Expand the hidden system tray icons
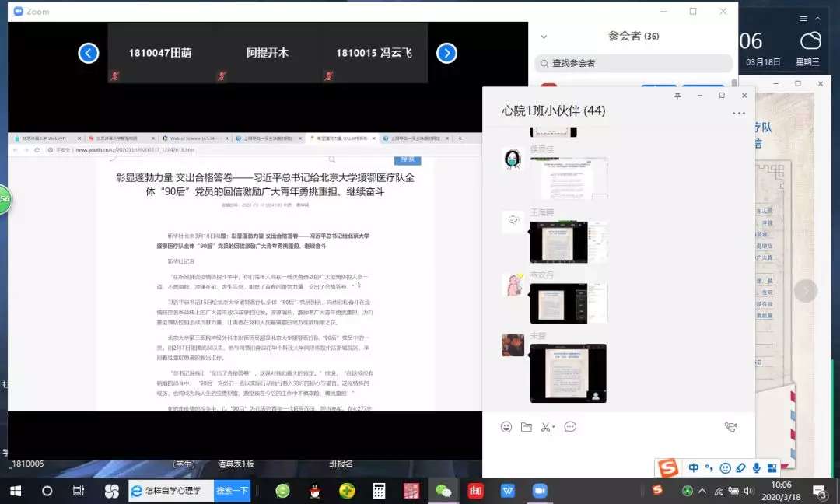This screenshot has width=840, height=504. pos(702,491)
